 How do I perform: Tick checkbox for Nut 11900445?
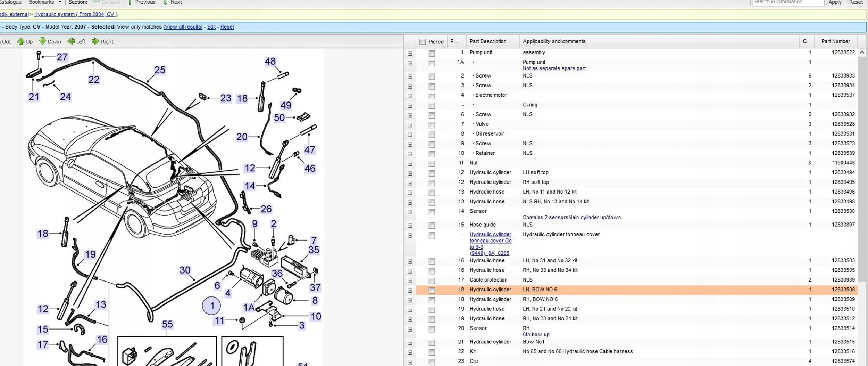[x=432, y=163]
